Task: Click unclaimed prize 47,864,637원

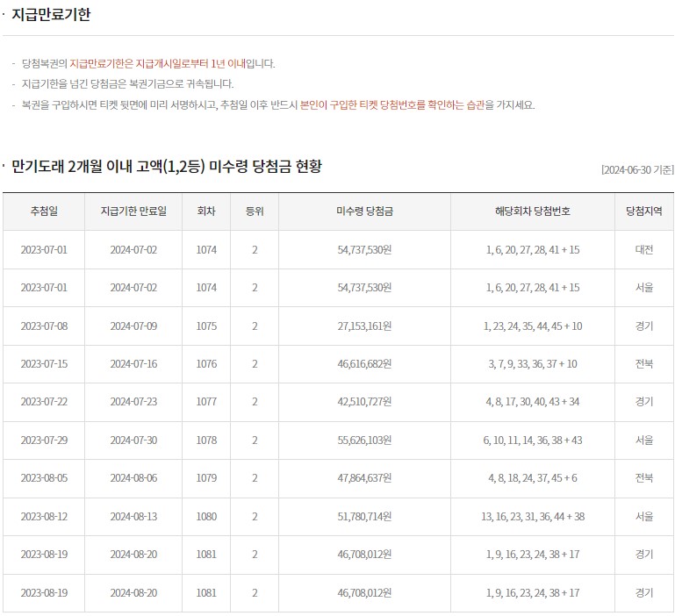Action: (x=364, y=478)
